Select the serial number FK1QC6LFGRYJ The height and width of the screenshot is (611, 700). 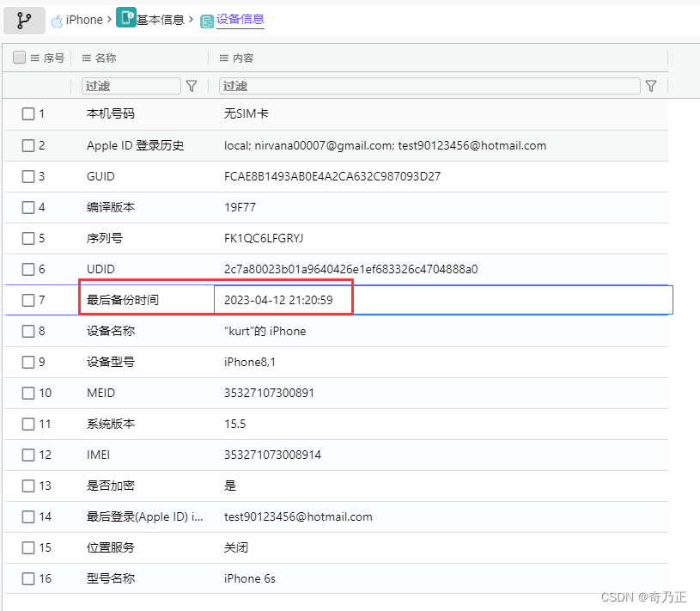[x=264, y=238]
